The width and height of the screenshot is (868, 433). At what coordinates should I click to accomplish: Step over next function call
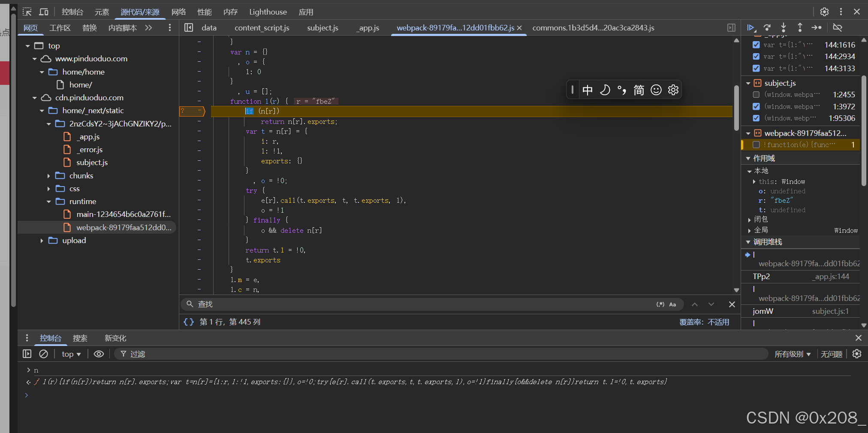(767, 28)
